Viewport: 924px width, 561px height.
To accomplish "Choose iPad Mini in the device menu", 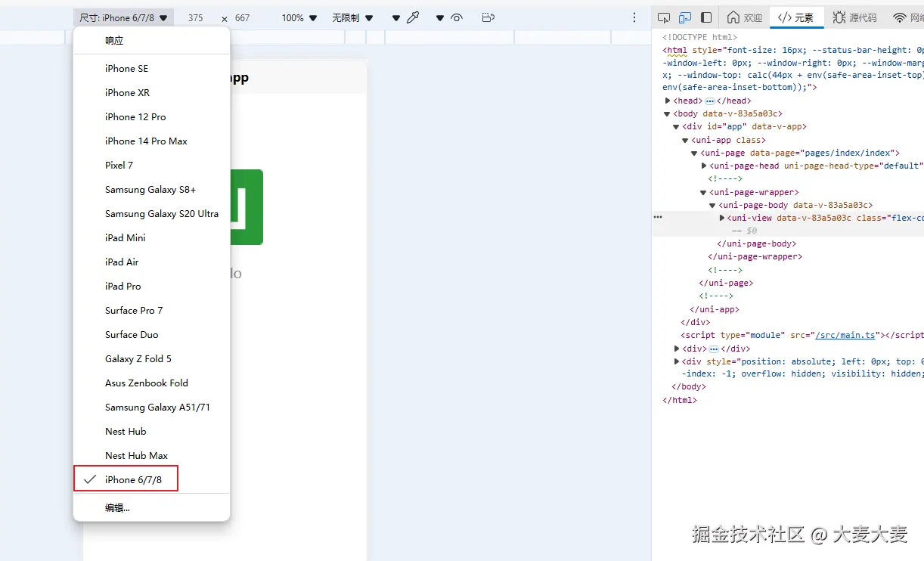I will pyautogui.click(x=151, y=237).
